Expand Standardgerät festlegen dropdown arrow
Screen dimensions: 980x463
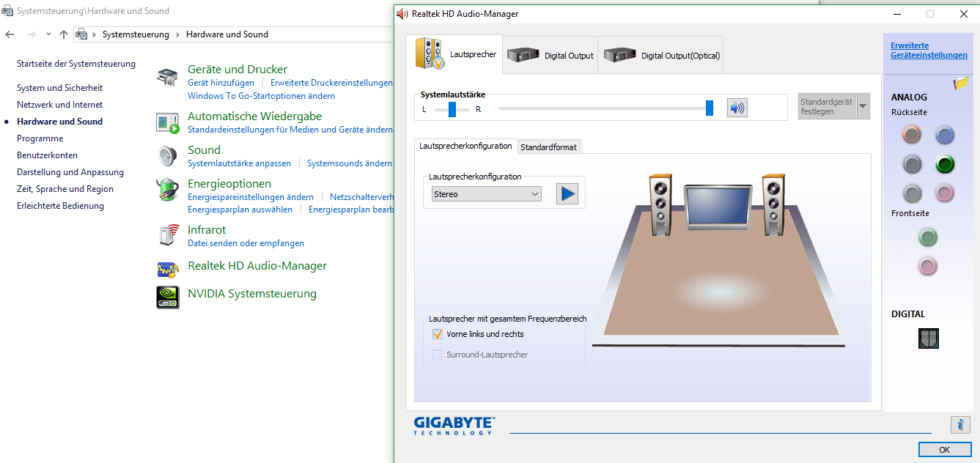[x=863, y=106]
